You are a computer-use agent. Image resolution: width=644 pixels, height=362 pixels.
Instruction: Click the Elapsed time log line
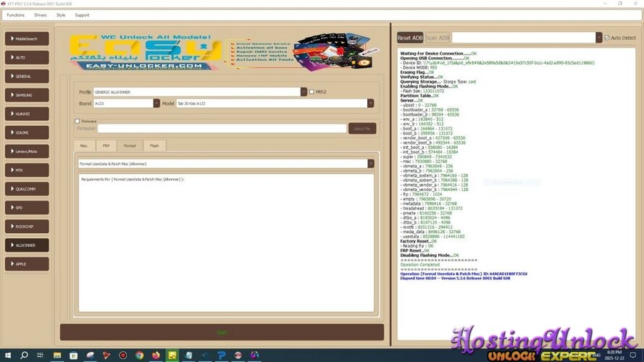pos(455,278)
